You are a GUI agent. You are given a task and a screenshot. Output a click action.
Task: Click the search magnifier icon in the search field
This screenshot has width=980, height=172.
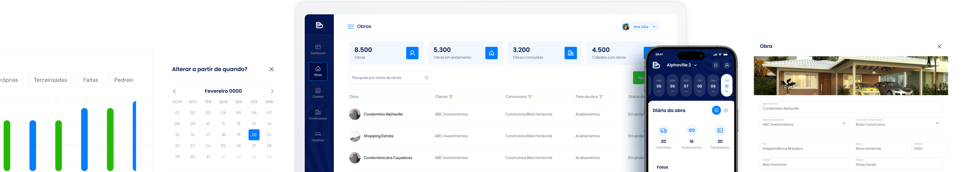tap(426, 78)
